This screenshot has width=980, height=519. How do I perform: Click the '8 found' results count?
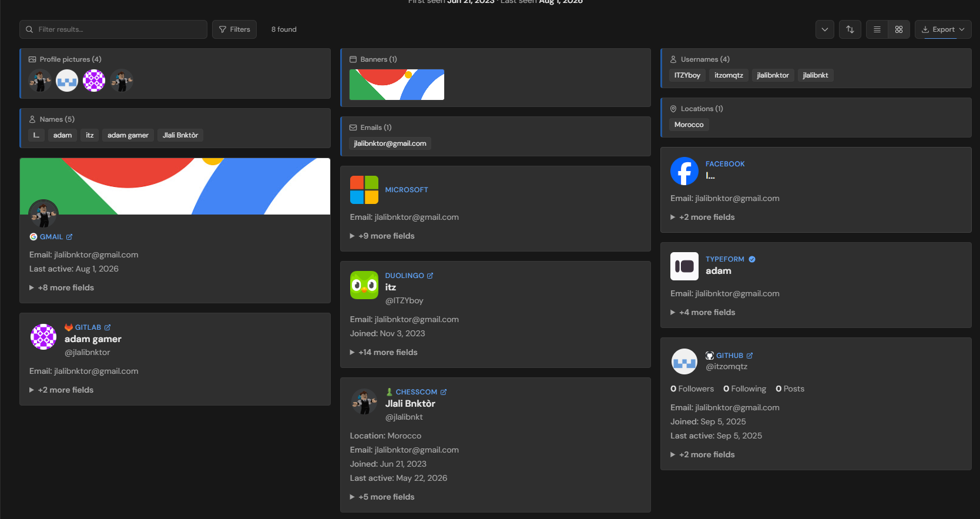click(x=284, y=29)
